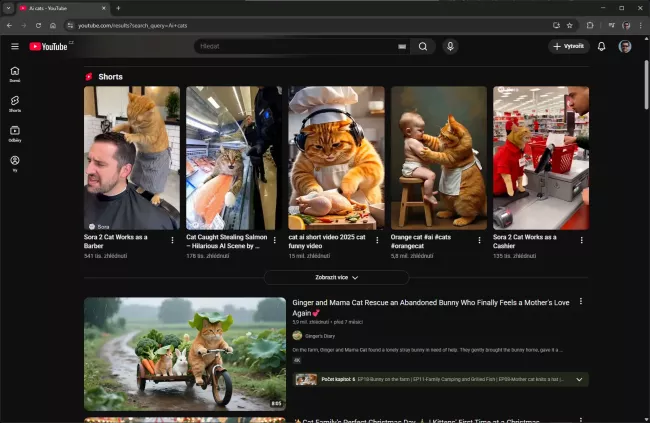This screenshot has width=650, height=423.
Task: Open options for cat ai short video 2025
Action: pos(377,240)
